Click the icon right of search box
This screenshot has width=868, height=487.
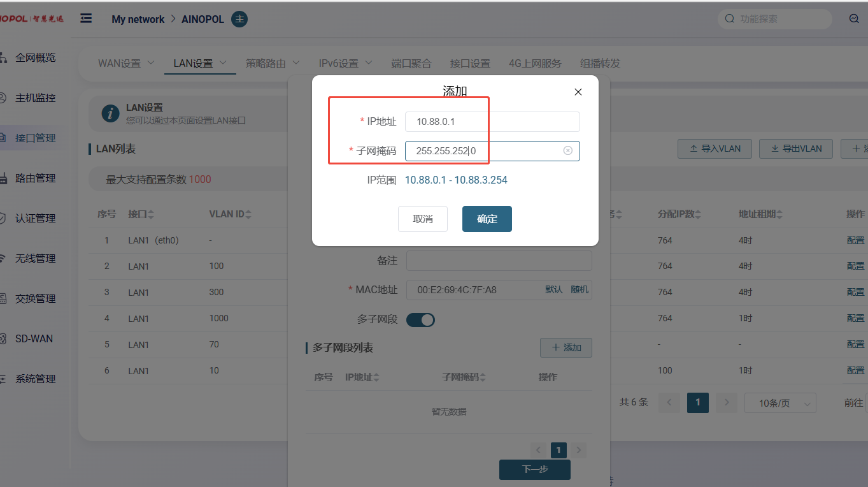854,19
